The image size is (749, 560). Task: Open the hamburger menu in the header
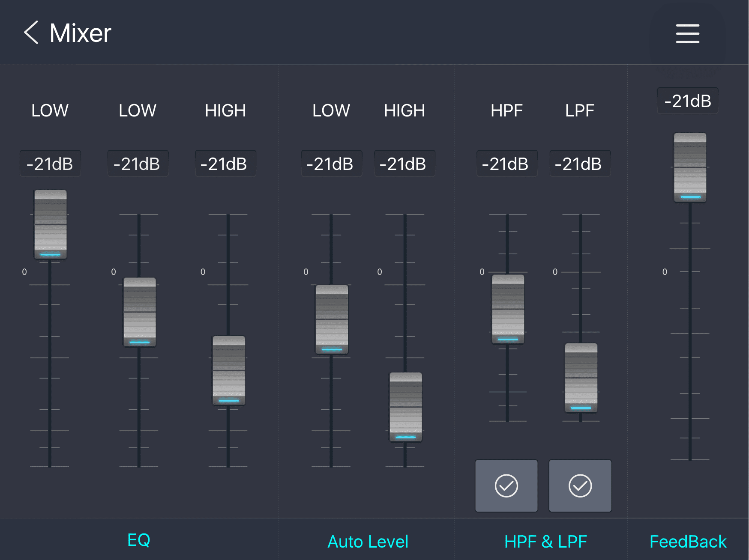(687, 33)
